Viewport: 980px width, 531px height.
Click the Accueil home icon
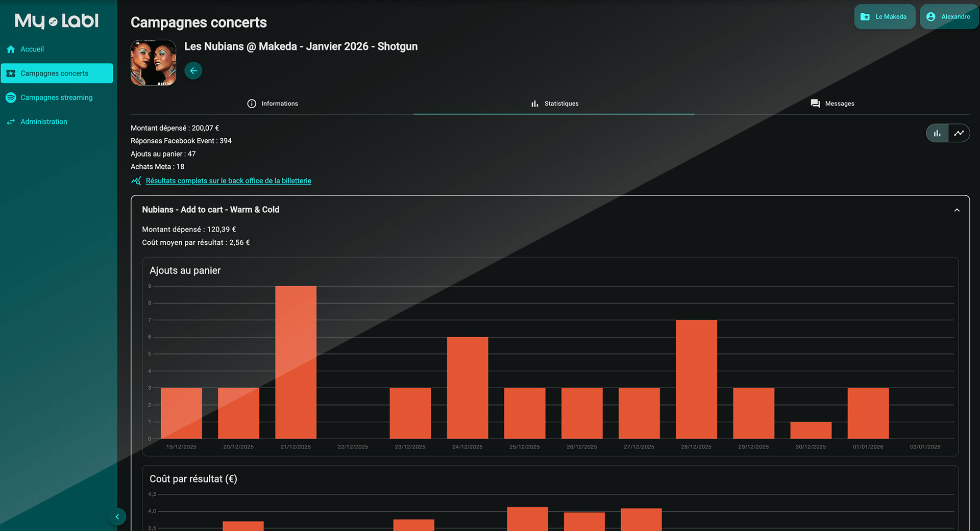(11, 49)
